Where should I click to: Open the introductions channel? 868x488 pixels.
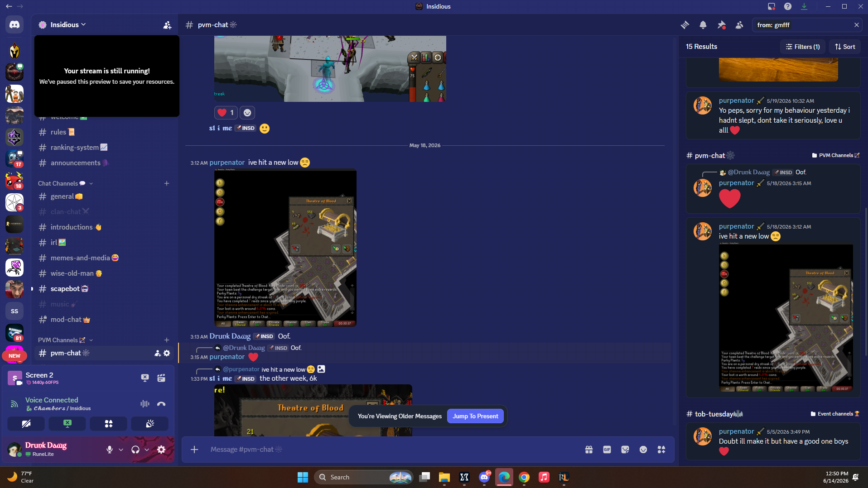point(104,227)
